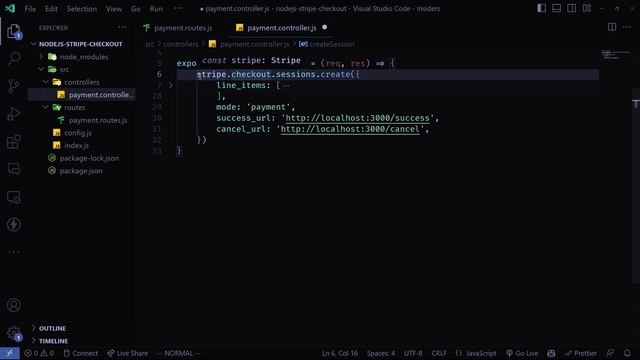Click unsaved dot on payment.controller.js tab
Viewport: 640px width, 360px height.
pos(324,27)
